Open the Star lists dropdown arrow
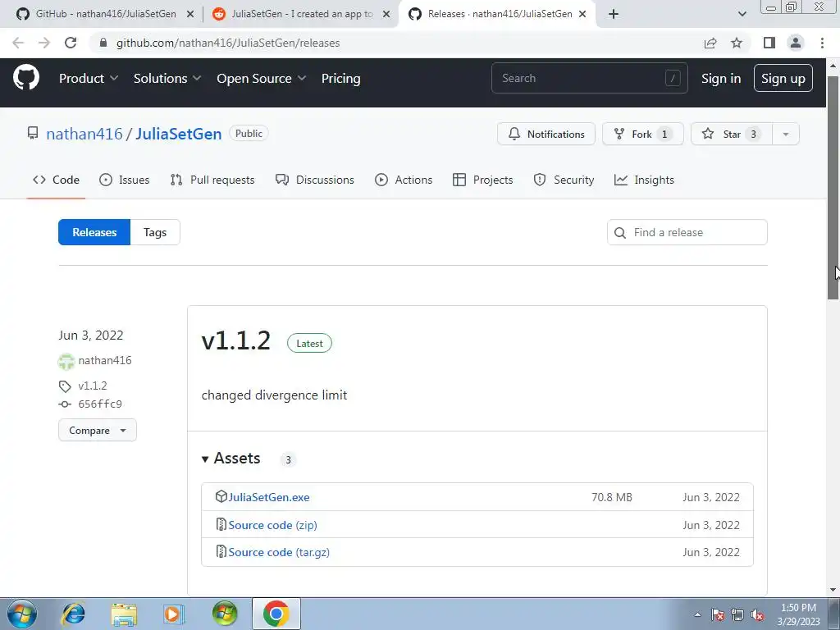The height and width of the screenshot is (630, 840). coord(785,134)
